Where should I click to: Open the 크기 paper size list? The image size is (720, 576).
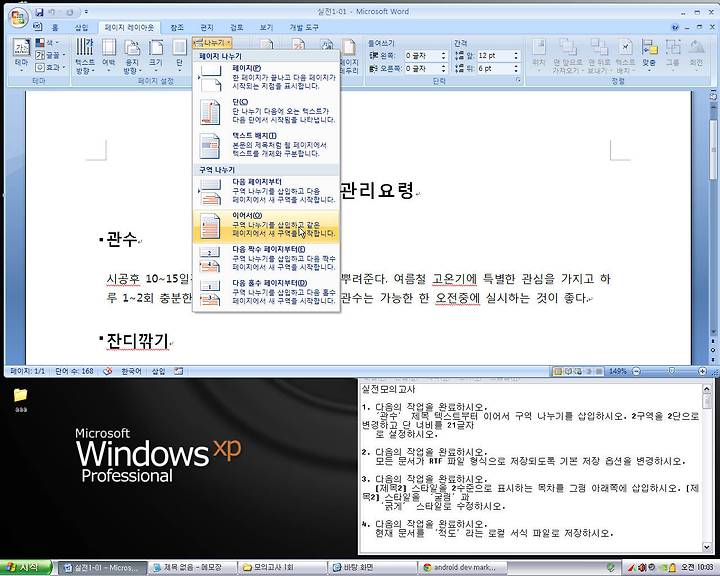pyautogui.click(x=156, y=56)
